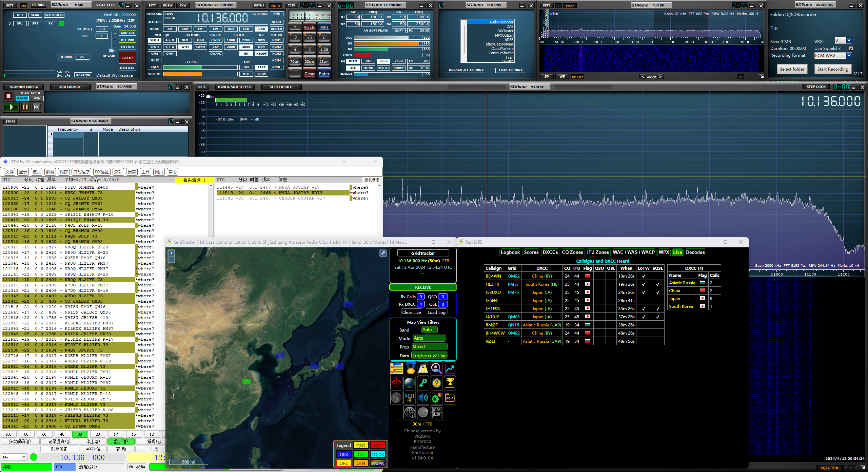
Task: Open the statistics chart icon in GridTracker
Action: tap(450, 368)
